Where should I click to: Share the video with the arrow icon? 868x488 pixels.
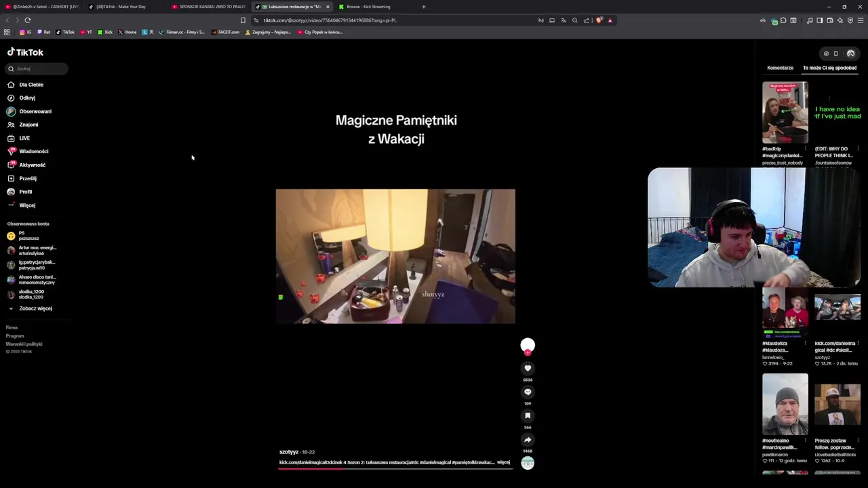point(528,439)
